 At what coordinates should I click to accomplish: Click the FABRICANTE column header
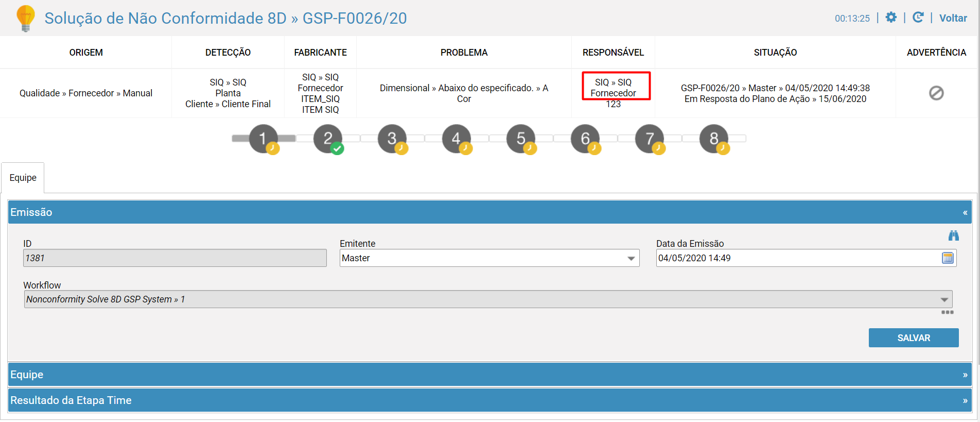tap(320, 53)
